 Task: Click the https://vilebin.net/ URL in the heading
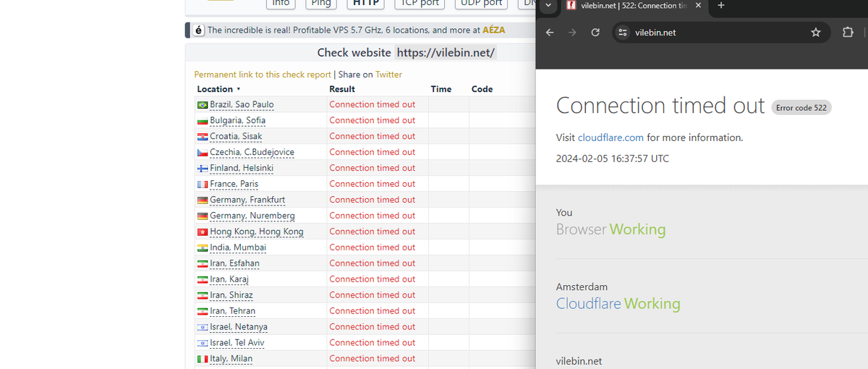[x=446, y=53]
